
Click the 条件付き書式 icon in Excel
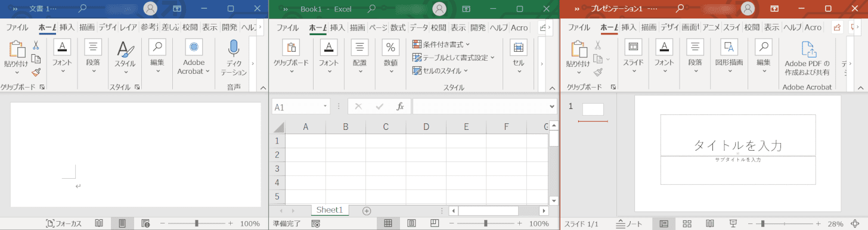(417, 44)
